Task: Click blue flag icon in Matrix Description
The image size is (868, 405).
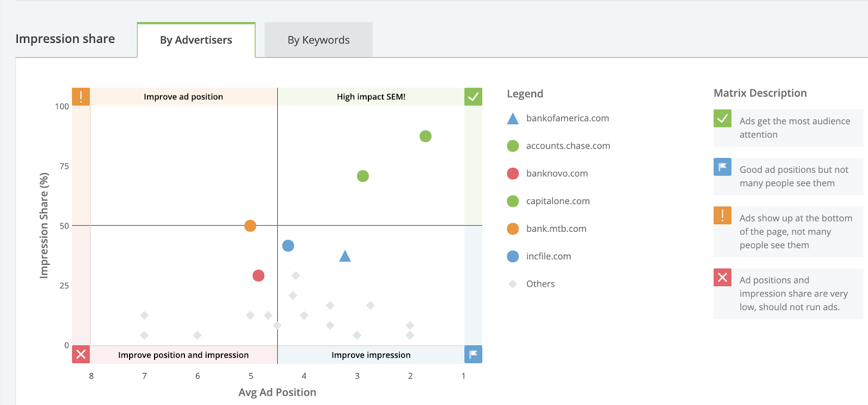Action: click(x=722, y=167)
